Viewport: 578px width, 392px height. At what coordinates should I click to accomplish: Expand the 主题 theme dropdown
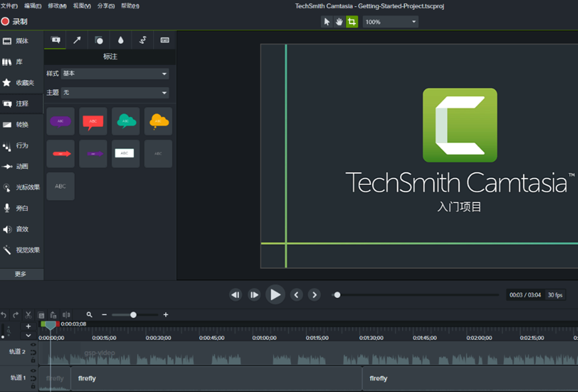pos(115,92)
